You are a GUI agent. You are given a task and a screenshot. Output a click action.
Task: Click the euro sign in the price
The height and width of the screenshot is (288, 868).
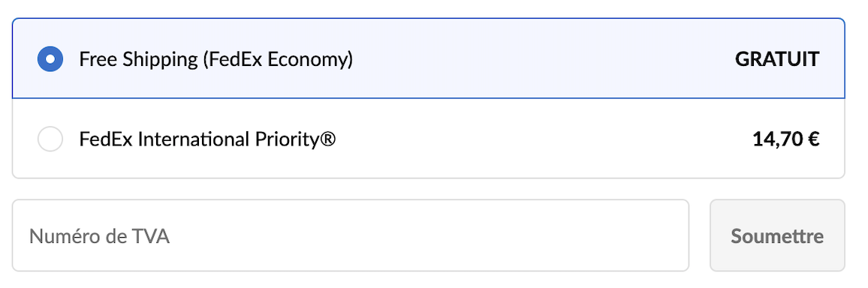point(814,139)
